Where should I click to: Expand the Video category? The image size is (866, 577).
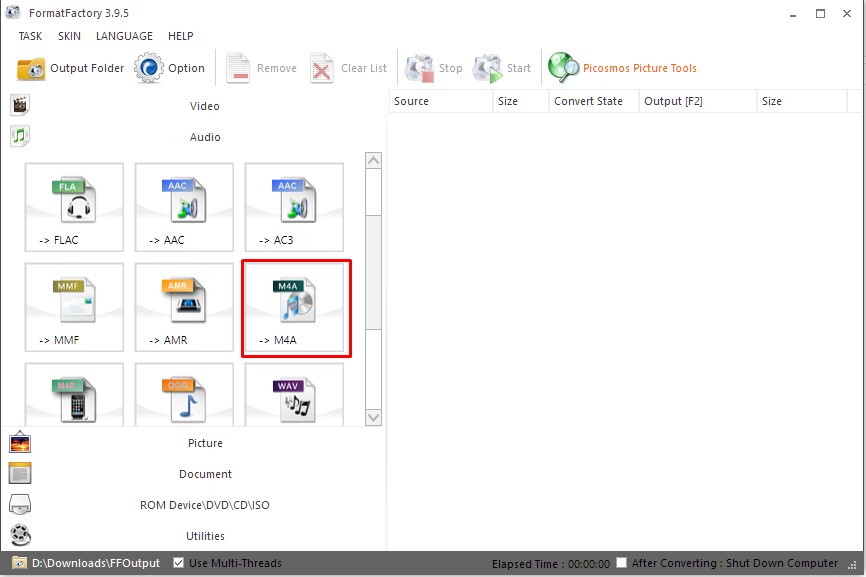(205, 106)
